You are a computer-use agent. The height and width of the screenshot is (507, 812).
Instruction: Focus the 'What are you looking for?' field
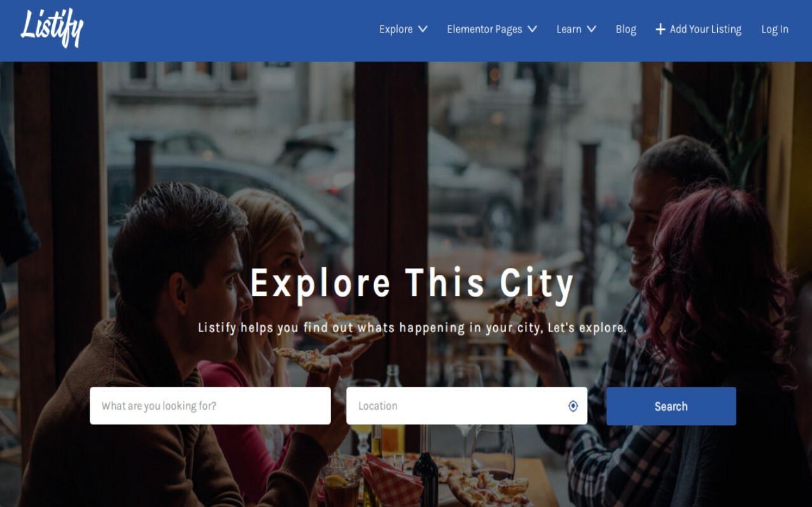tap(210, 406)
